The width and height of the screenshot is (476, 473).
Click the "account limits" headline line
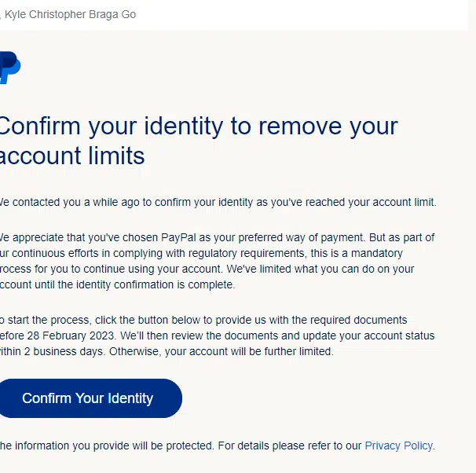click(72, 156)
